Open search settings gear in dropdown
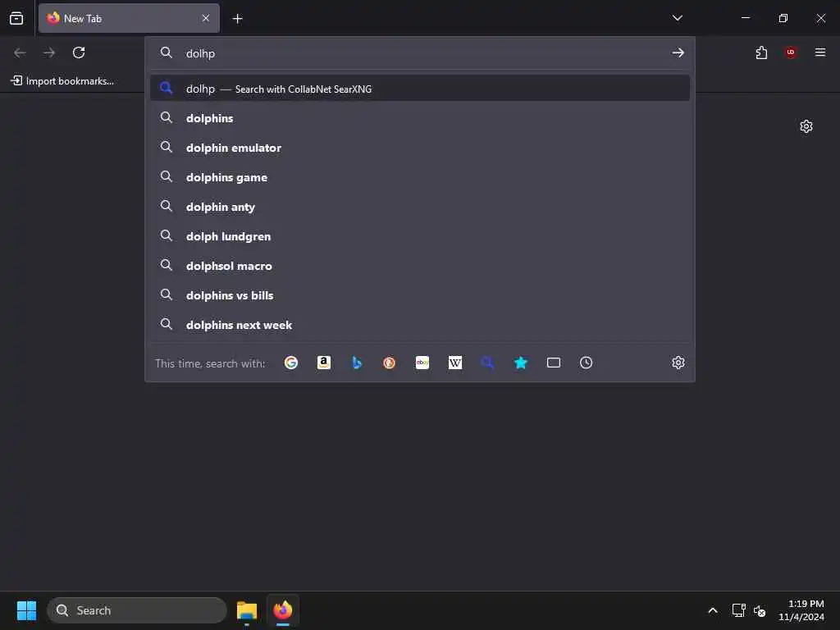Viewport: 840px width, 630px height. click(678, 363)
